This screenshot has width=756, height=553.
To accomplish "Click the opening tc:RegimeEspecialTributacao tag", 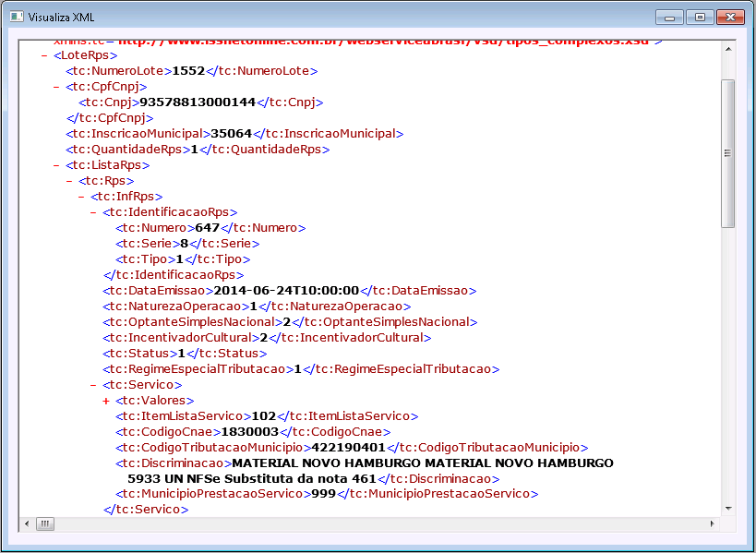I will coord(198,369).
